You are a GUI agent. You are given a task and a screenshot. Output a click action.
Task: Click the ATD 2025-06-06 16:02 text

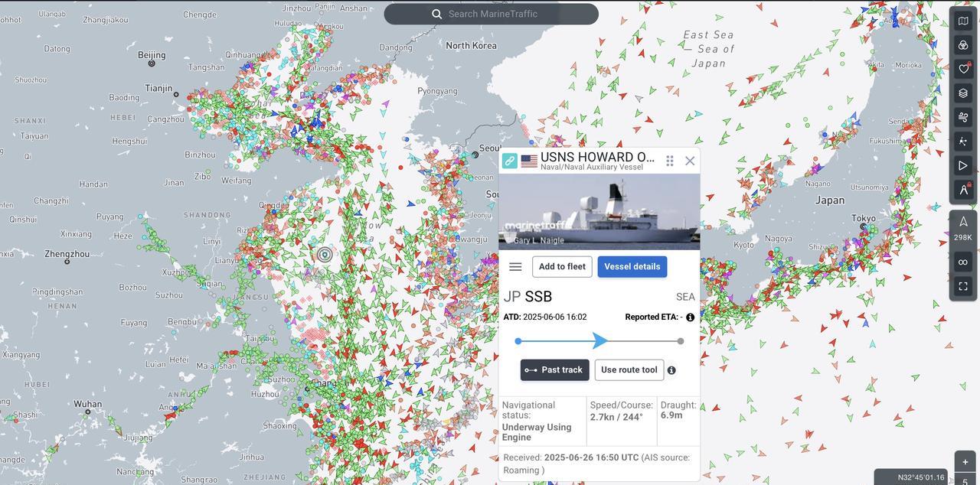click(545, 317)
